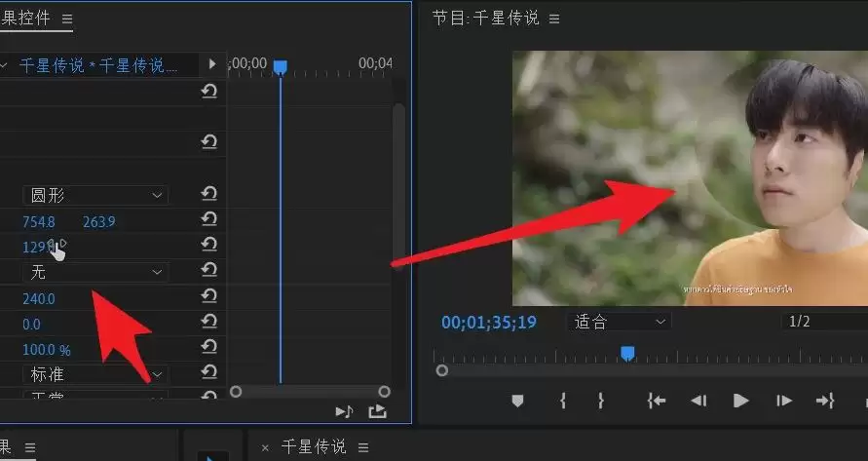Click the 100.0 % value

pos(47,350)
